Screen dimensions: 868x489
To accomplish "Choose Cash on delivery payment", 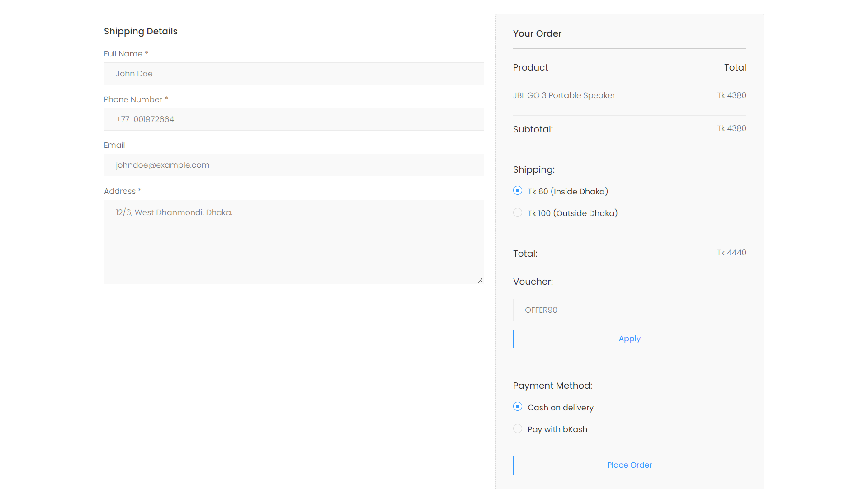I will pyautogui.click(x=518, y=407).
